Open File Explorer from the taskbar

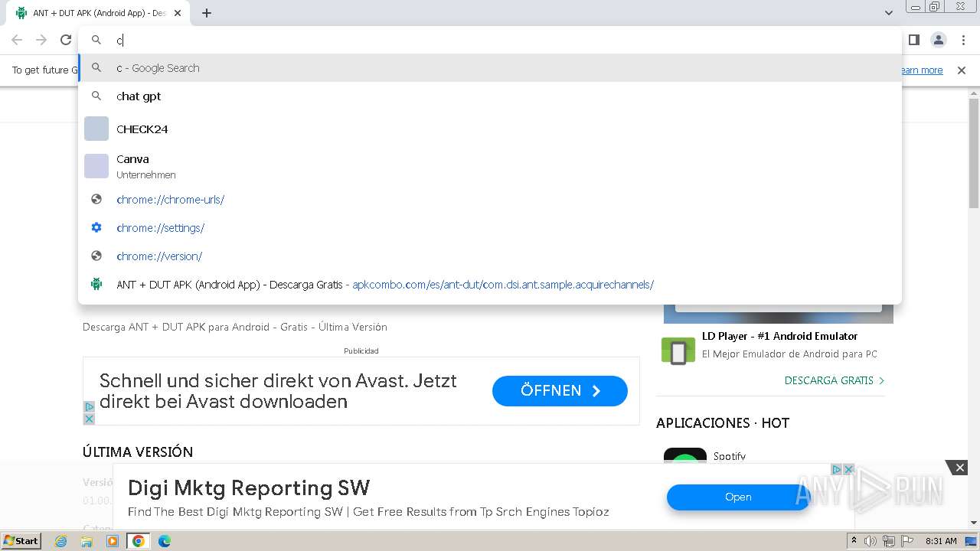[87, 541]
